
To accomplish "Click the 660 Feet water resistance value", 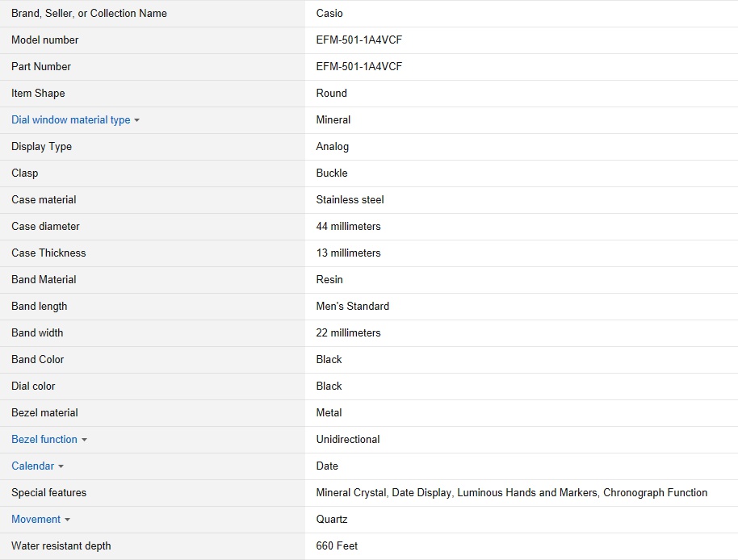I will (337, 546).
